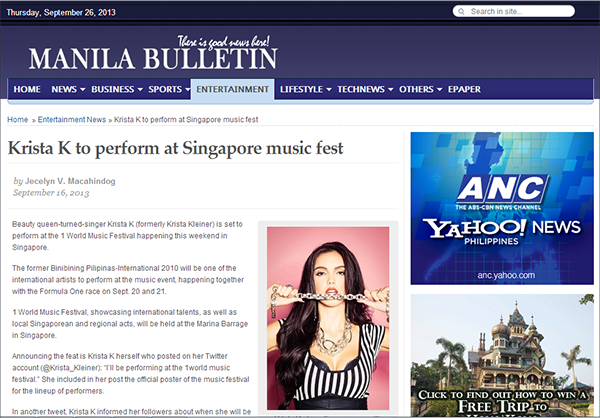Focus the Search in site field
The height and width of the screenshot is (418, 600).
point(514,11)
